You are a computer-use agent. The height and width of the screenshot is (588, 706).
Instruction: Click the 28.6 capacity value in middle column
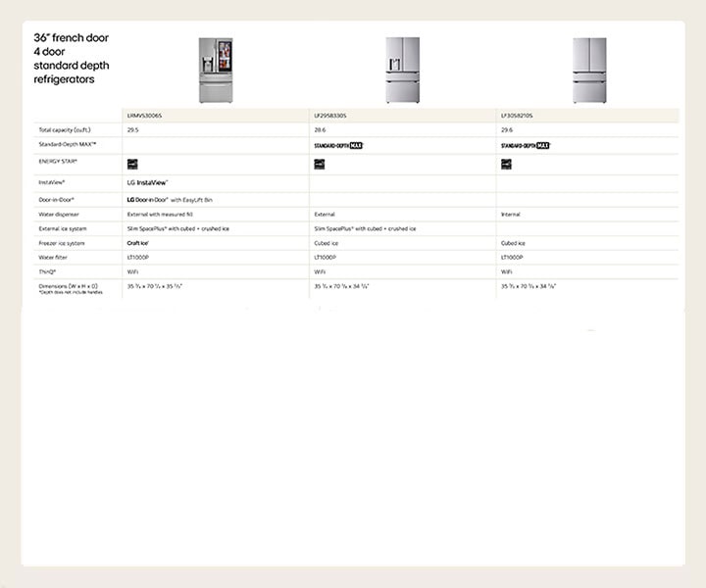320,130
